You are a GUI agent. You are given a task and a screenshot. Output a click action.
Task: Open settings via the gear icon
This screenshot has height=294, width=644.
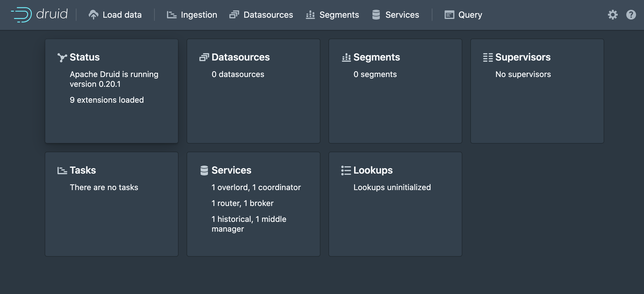(x=613, y=15)
